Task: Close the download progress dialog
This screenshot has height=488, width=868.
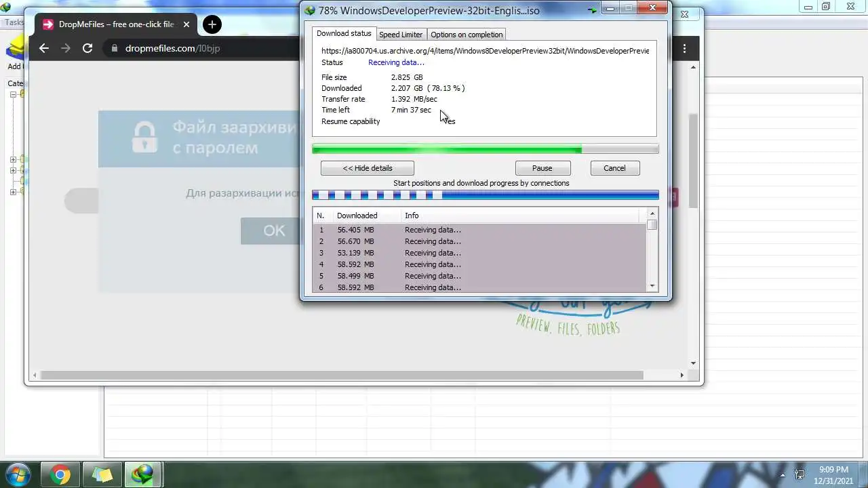Action: tap(652, 8)
